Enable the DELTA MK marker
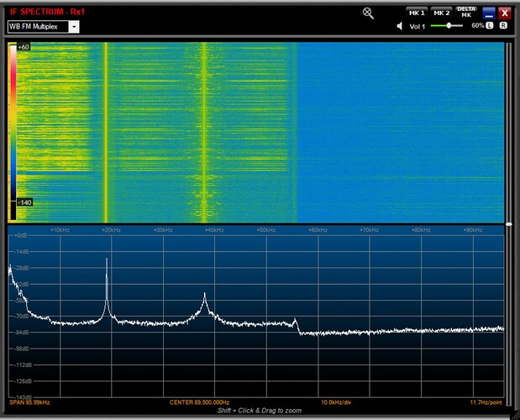 pyautogui.click(x=467, y=12)
